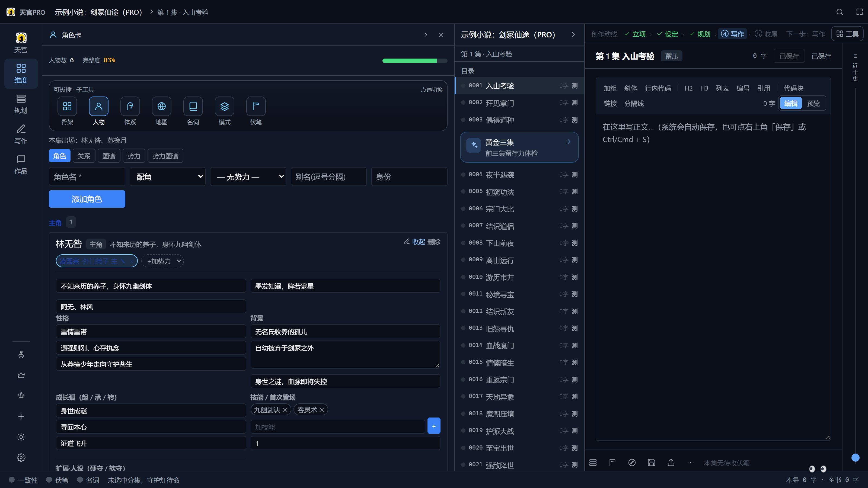Toggle status dot for episode 0002 拜见掌门
Viewport: 868px width, 488px height.
(x=463, y=102)
